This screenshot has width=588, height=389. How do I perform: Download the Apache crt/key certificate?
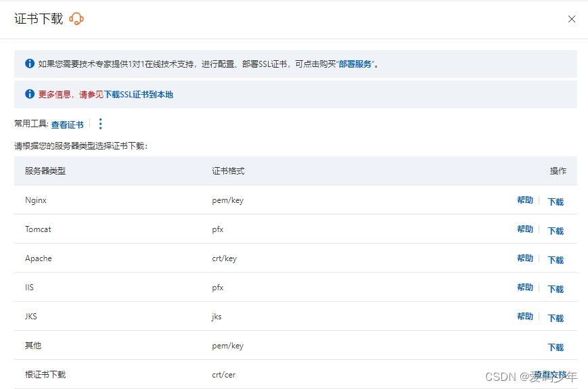pos(556,260)
